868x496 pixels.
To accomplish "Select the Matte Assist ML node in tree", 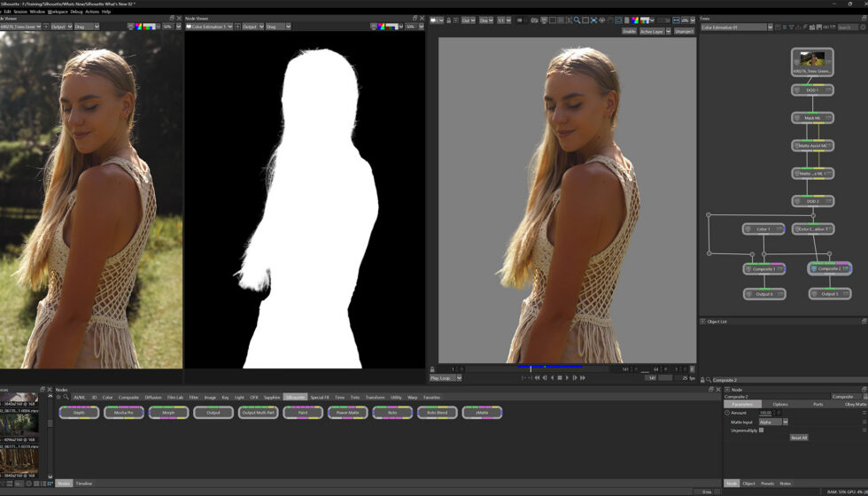I will click(813, 145).
